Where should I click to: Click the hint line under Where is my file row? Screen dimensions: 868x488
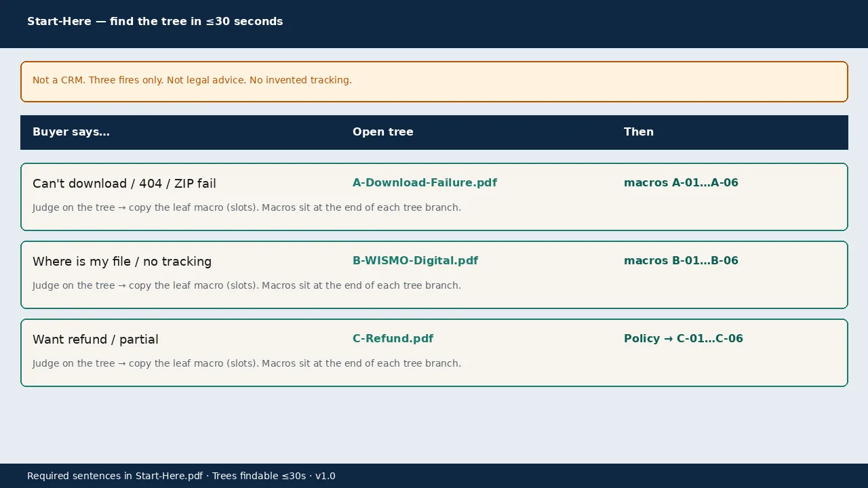247,285
